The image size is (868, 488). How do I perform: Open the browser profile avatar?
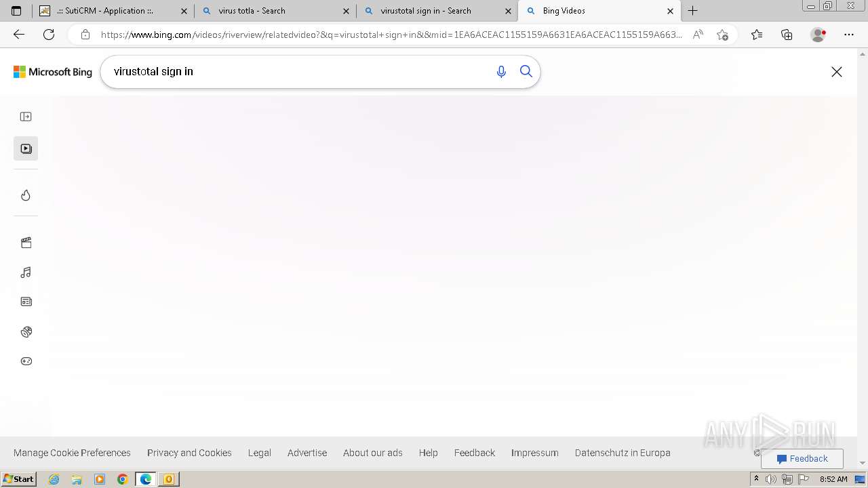[818, 35]
